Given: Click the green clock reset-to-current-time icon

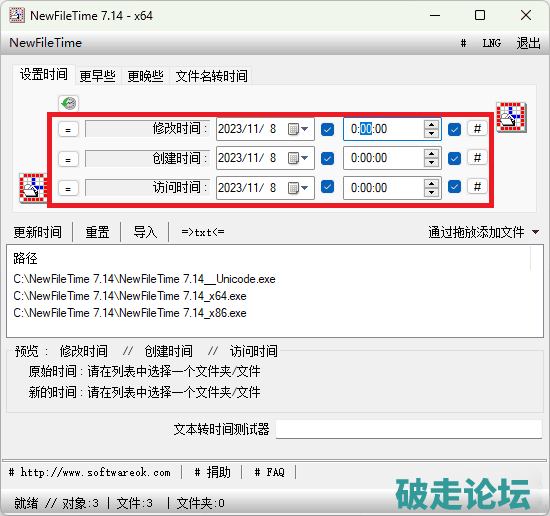Looking at the screenshot, I should pos(68,103).
